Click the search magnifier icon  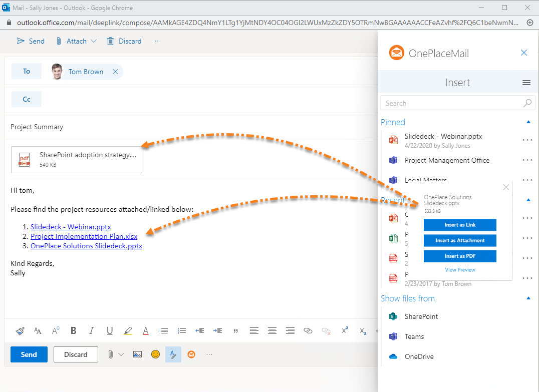click(527, 103)
